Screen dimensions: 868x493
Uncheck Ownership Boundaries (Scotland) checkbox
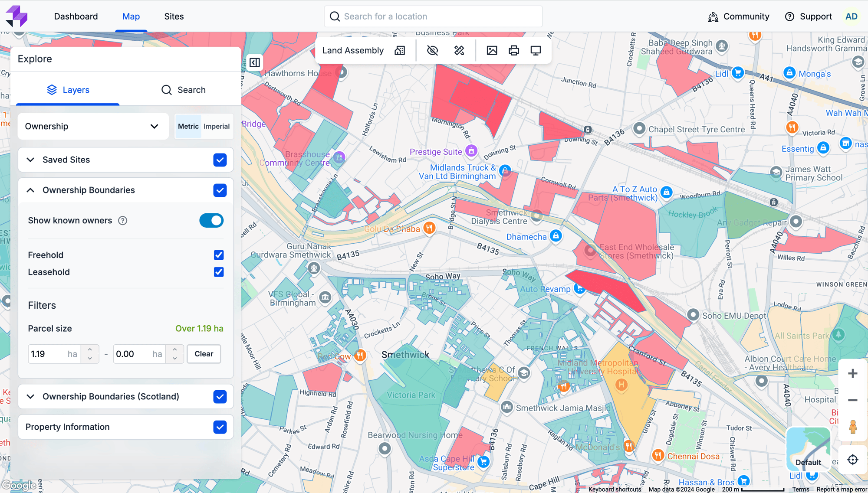pos(220,397)
